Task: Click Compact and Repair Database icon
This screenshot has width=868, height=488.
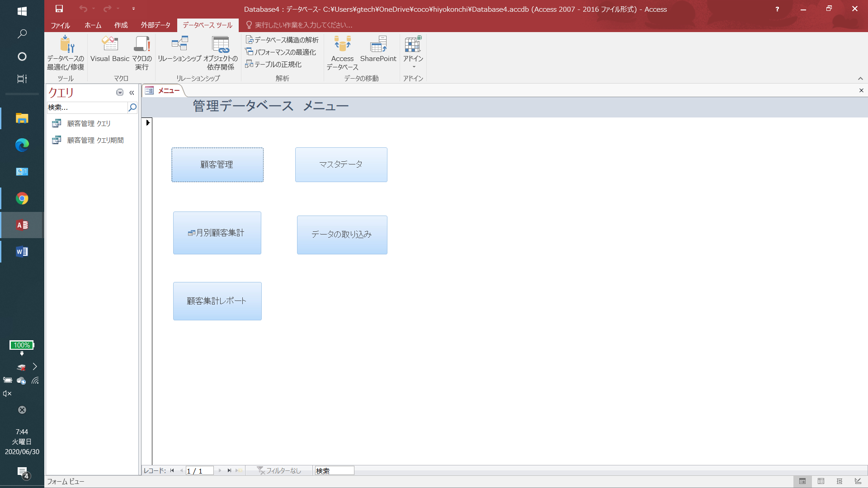Action: [x=66, y=45]
